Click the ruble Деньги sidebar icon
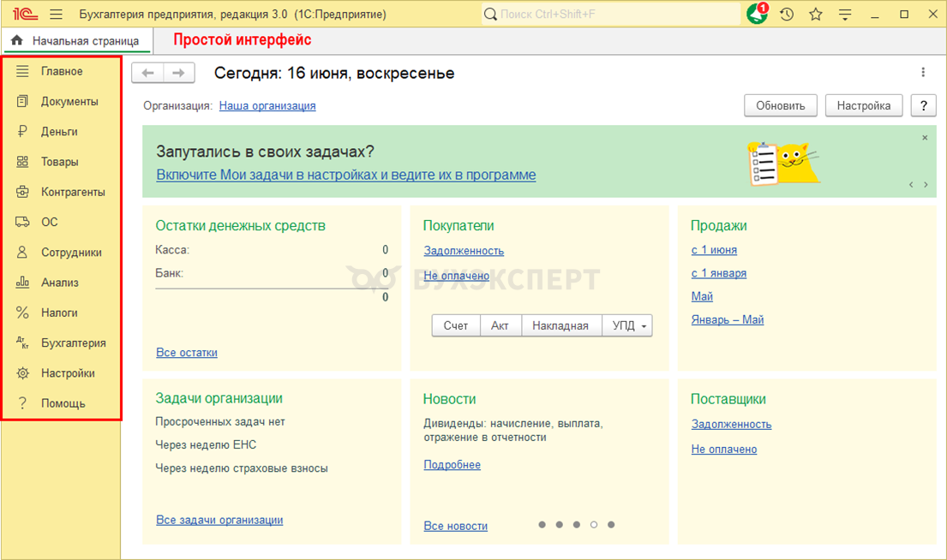 [22, 132]
